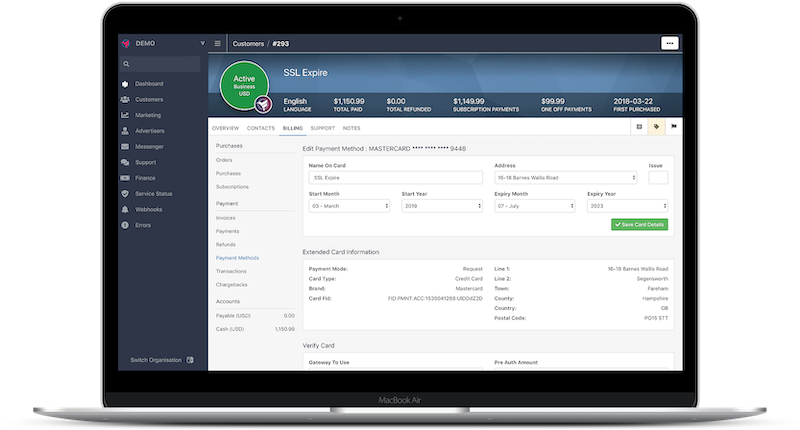Open Errors in the sidebar
The image size is (800, 430).
point(142,225)
